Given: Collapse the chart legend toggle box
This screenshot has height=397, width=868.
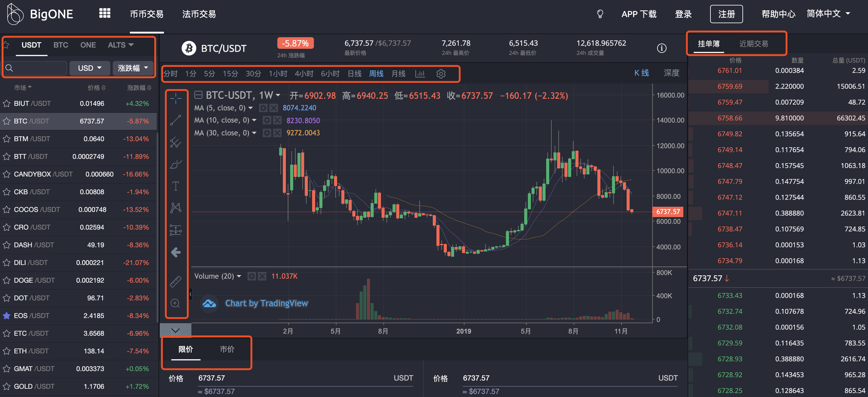Looking at the screenshot, I should [198, 95].
